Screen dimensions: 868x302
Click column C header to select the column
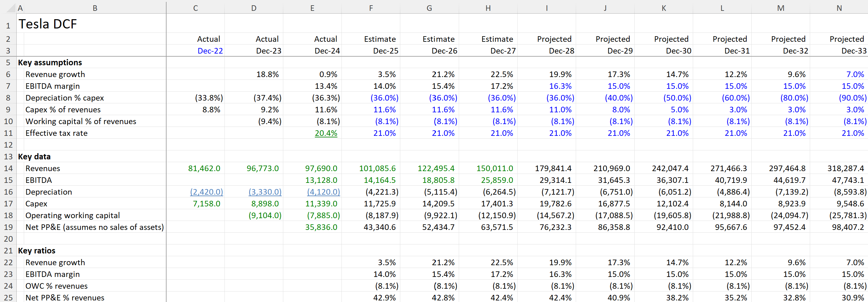[x=195, y=7]
